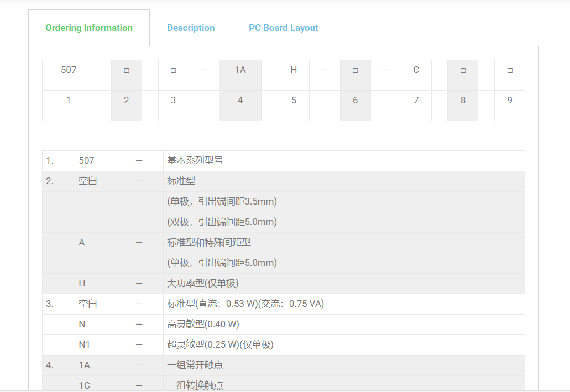Click the 507 cell in the ordering code row
Viewport: 570px width, 392px height.
coord(69,70)
